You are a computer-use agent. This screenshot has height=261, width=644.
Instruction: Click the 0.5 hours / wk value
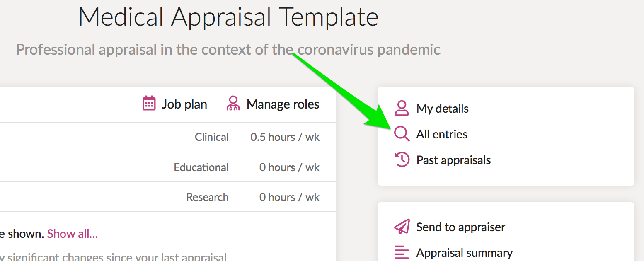[x=285, y=137]
